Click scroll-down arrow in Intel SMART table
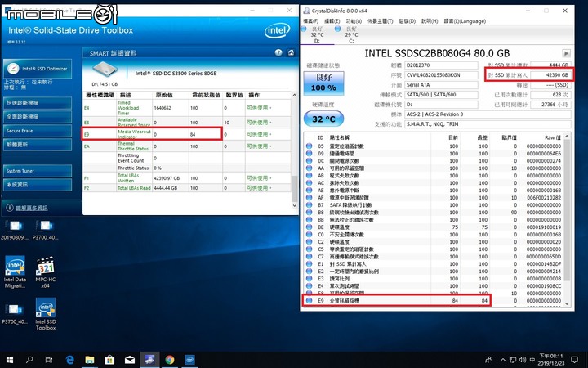The width and height of the screenshot is (588, 368). click(x=294, y=205)
